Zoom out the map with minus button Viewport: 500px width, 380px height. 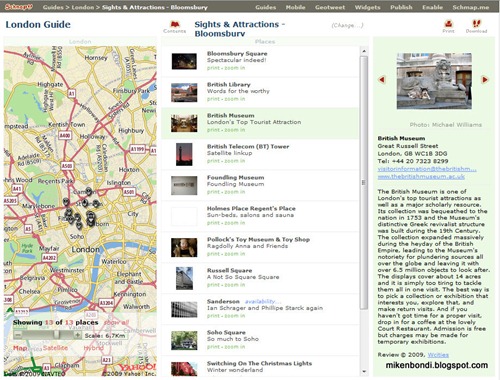coord(18,335)
